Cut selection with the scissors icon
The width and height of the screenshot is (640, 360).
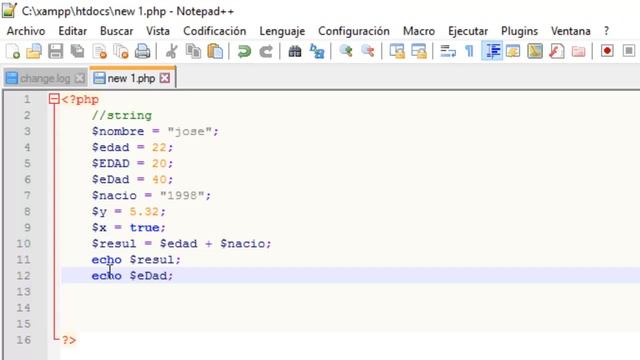pyautogui.click(x=171, y=51)
